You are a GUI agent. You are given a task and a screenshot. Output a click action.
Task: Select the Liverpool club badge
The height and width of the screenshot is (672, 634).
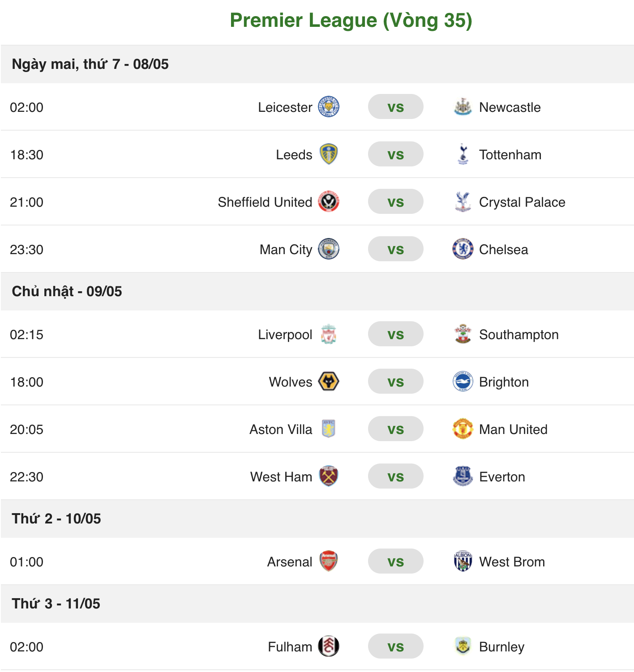[329, 334]
